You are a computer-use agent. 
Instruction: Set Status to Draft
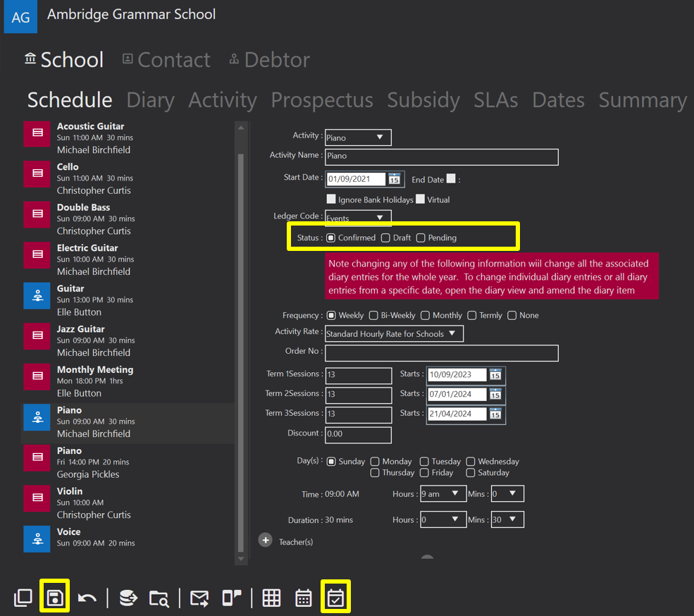tap(385, 238)
